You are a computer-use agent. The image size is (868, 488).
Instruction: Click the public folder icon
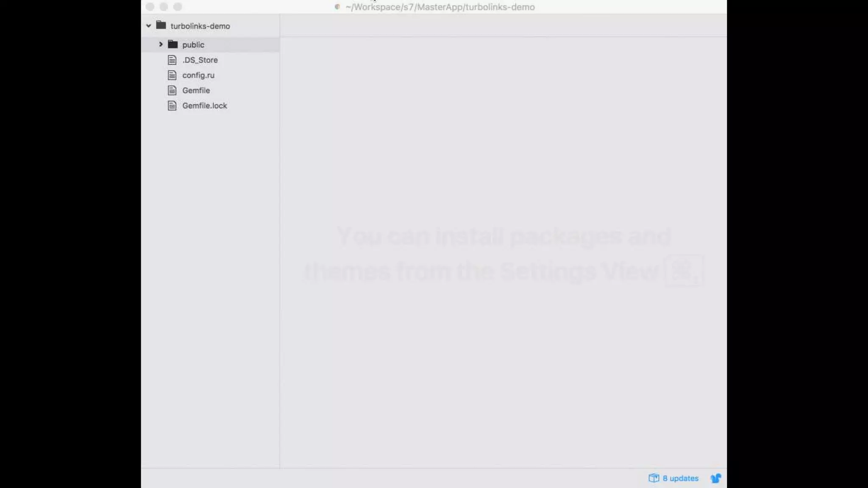pyautogui.click(x=172, y=44)
